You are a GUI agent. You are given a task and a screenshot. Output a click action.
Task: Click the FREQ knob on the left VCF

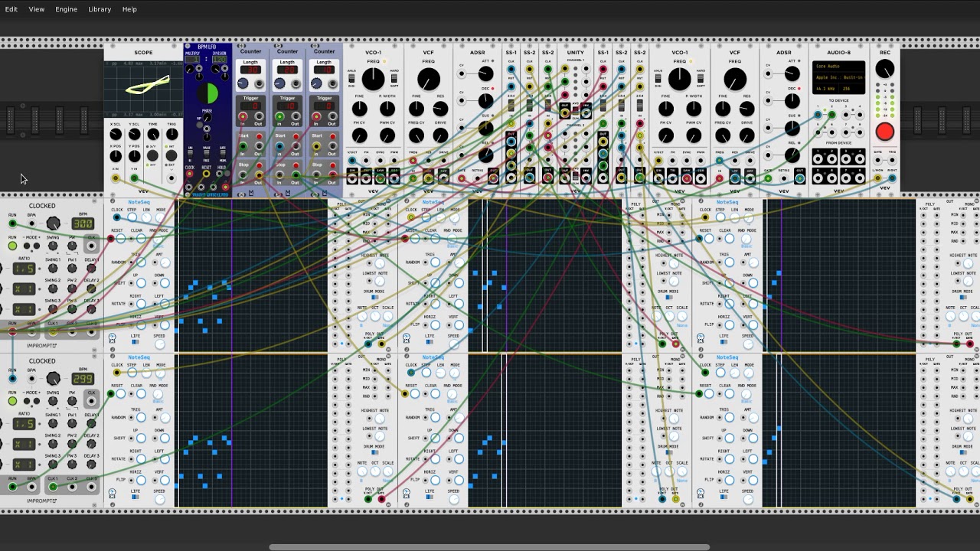[x=429, y=78]
